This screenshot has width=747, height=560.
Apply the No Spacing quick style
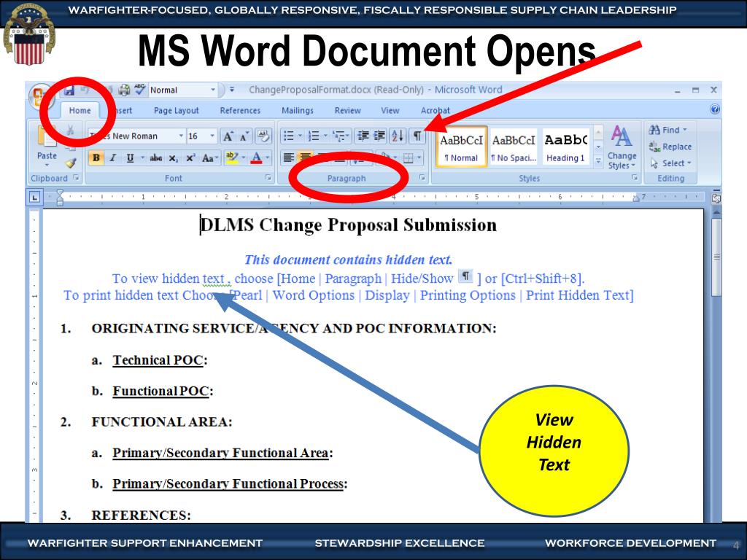pyautogui.click(x=514, y=147)
